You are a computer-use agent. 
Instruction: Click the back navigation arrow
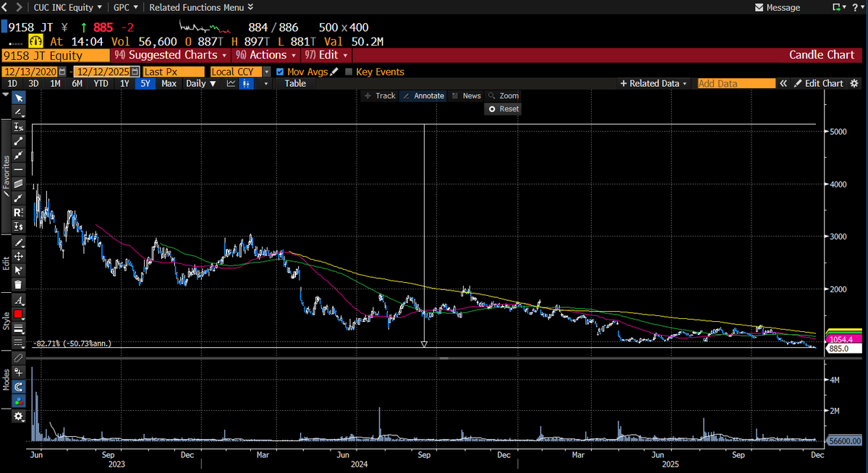5,7
